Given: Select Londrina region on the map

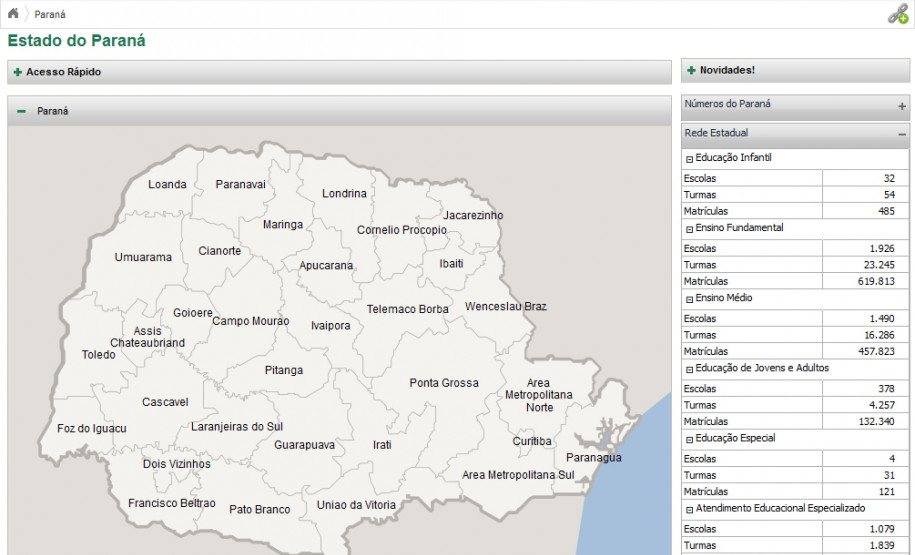Looking at the screenshot, I should pos(344,193).
